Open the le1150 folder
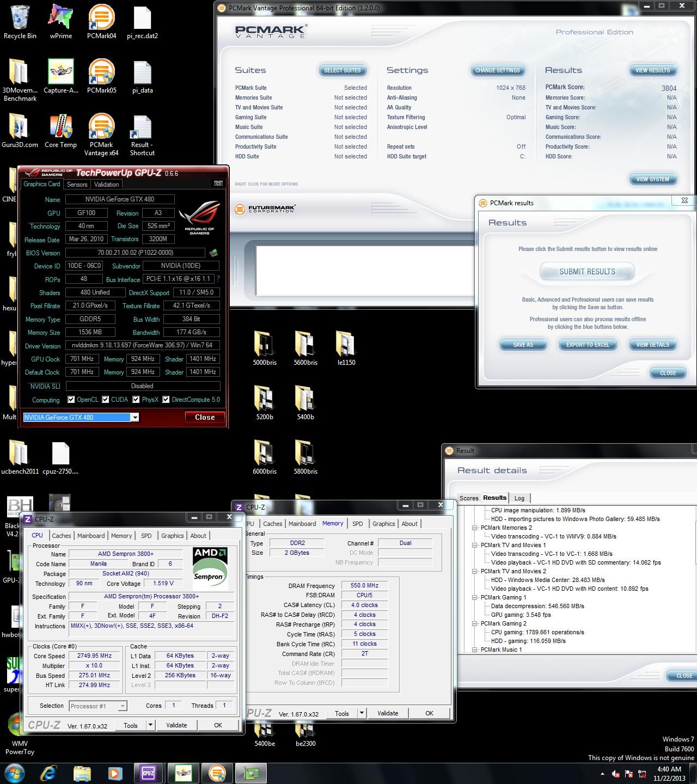The width and height of the screenshot is (697, 784). coord(346,348)
